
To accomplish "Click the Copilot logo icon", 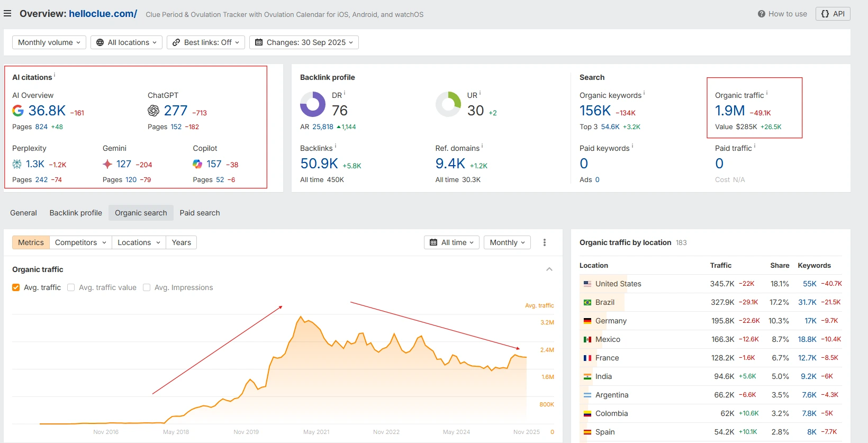I will tap(197, 164).
